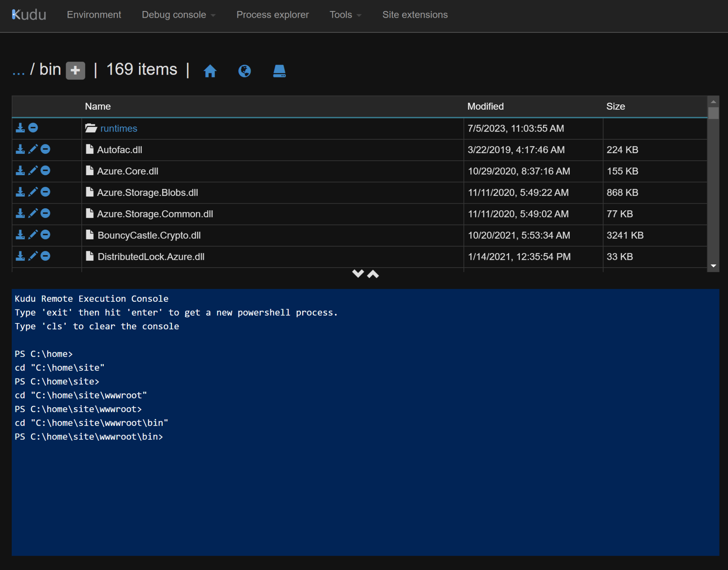The height and width of the screenshot is (570, 728).
Task: Download Autofac.dll
Action: 20,149
